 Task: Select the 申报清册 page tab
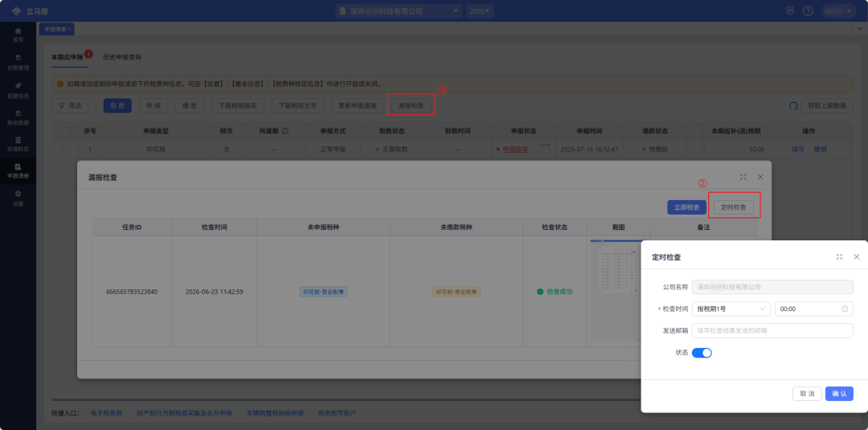(55, 29)
